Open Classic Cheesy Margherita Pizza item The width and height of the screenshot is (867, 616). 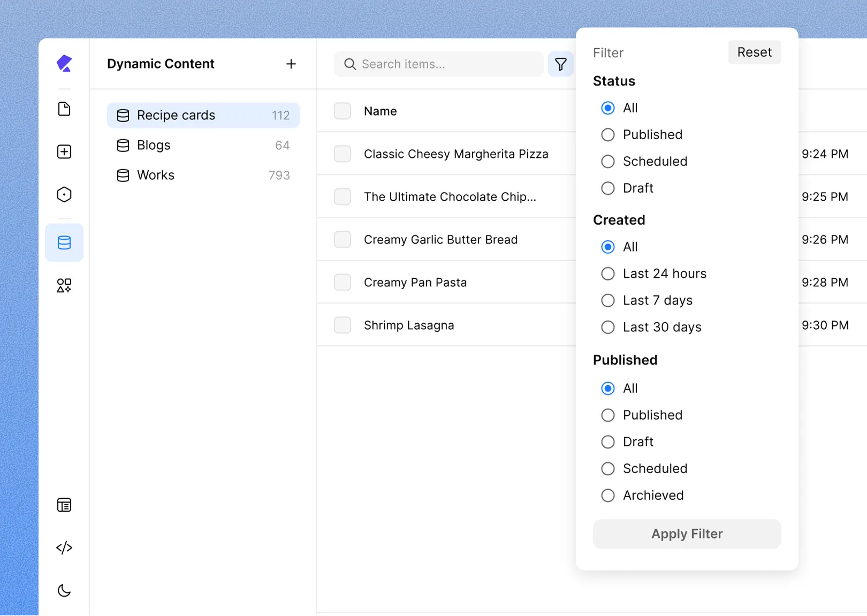click(456, 154)
